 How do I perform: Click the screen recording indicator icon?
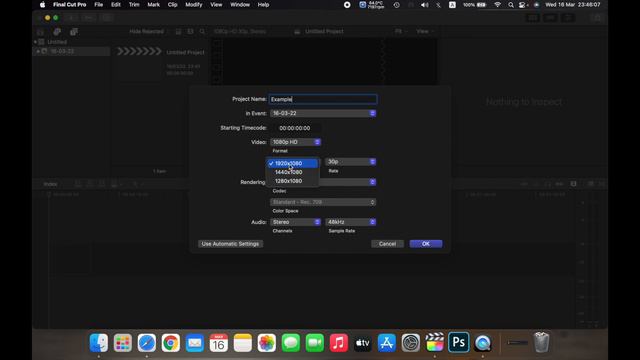click(x=347, y=5)
